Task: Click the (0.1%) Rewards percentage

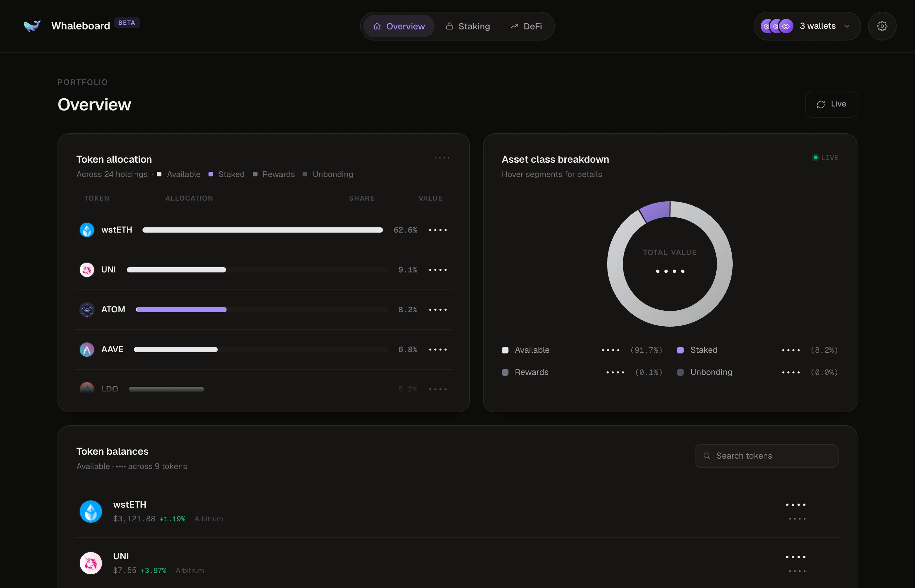Action: click(648, 372)
